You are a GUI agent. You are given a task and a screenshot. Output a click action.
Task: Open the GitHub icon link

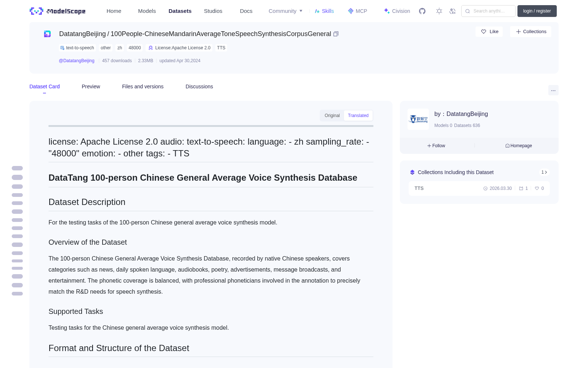click(x=422, y=11)
